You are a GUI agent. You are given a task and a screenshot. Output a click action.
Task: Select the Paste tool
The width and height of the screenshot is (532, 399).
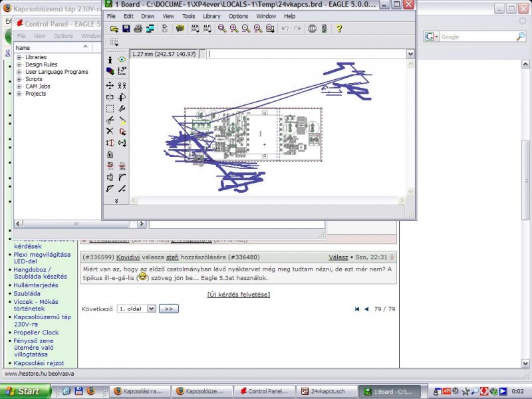click(x=122, y=120)
